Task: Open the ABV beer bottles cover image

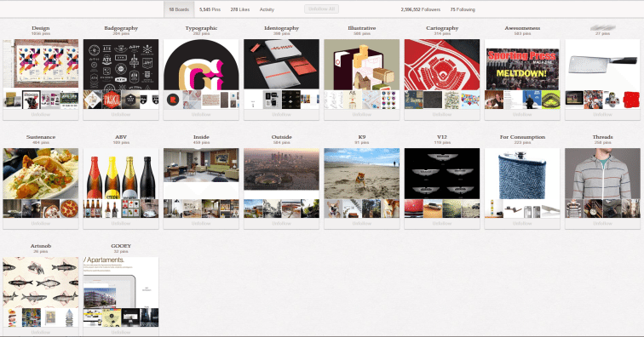Action: 121,174
